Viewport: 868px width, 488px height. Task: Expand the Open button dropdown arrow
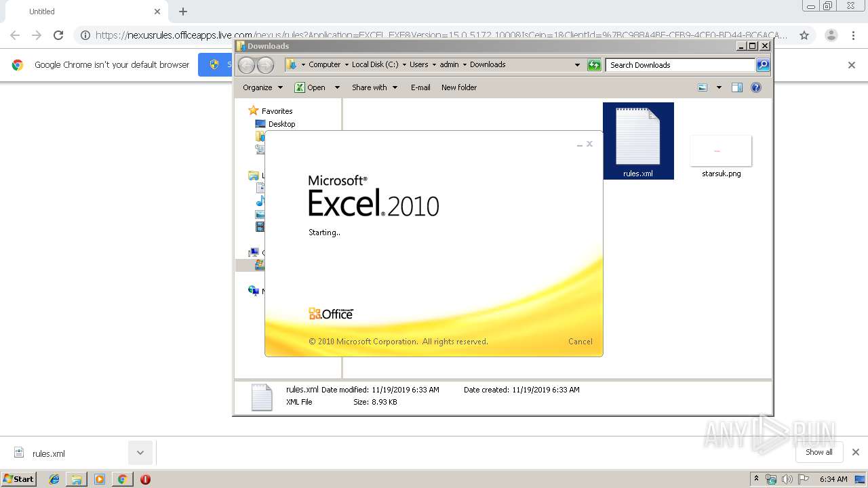(337, 87)
